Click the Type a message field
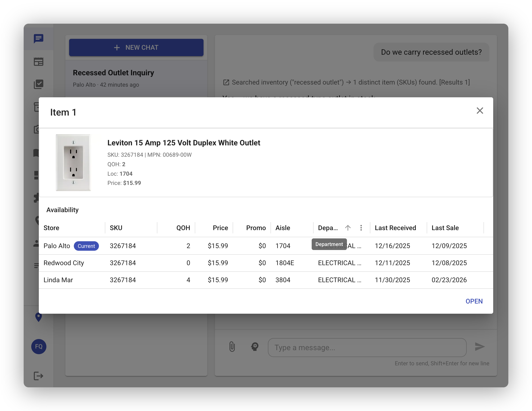The image size is (532, 411). tap(367, 347)
